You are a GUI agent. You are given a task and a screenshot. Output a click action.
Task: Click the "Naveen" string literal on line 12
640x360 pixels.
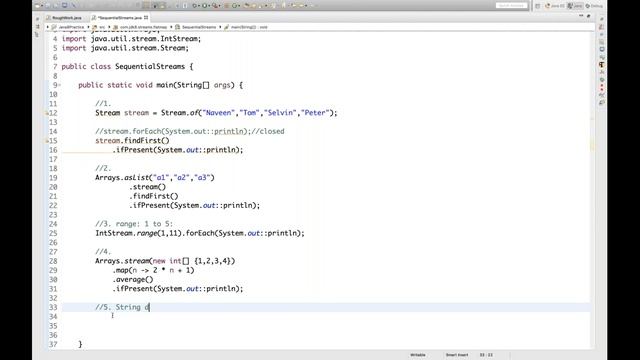(x=219, y=113)
